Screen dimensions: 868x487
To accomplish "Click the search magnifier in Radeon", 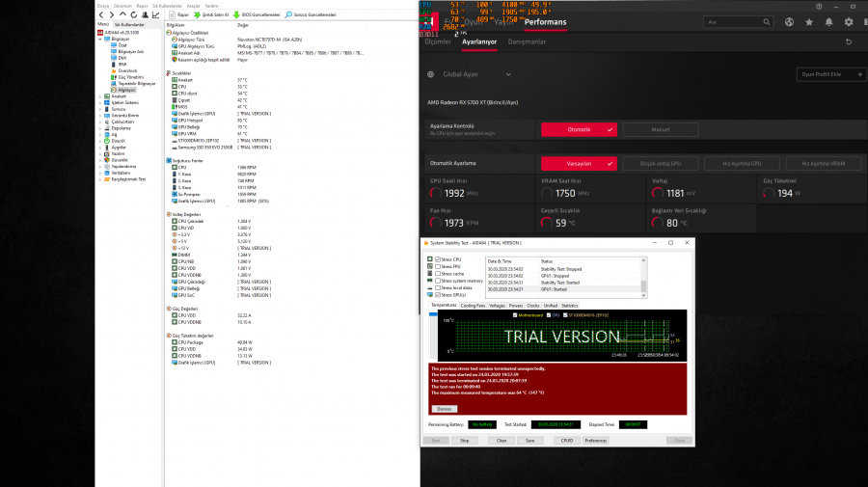I will [x=766, y=22].
